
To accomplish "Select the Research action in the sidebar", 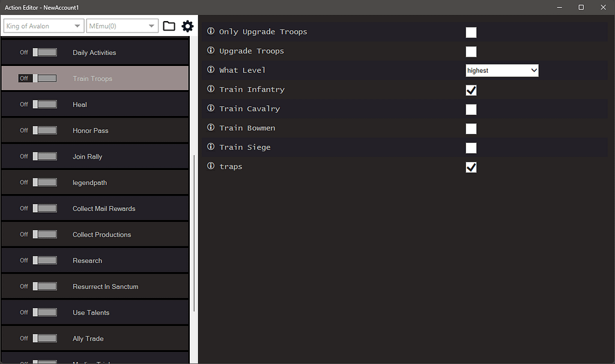I will click(95, 260).
